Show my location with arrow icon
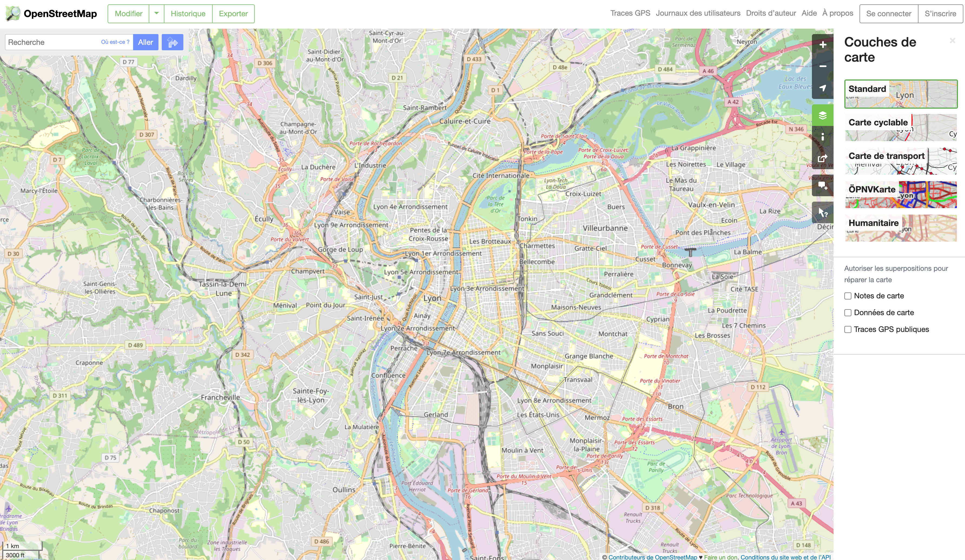Viewport: 965px width, 560px height. [x=822, y=88]
